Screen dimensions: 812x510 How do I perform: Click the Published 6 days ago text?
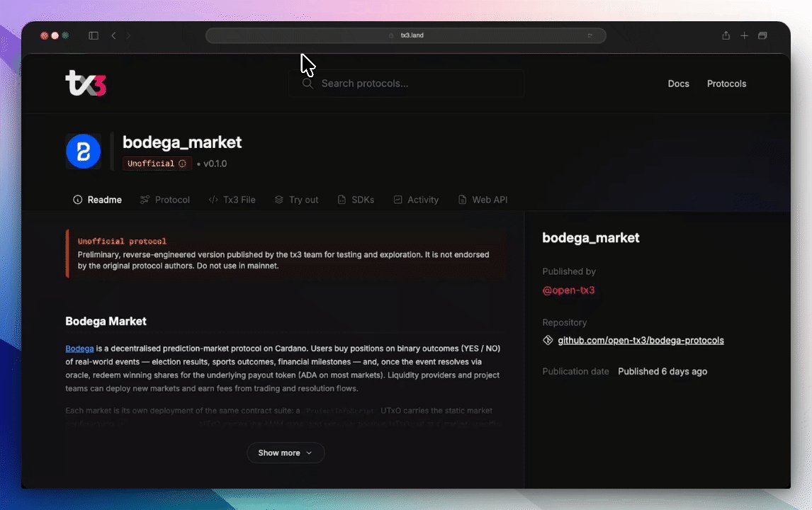click(x=662, y=372)
